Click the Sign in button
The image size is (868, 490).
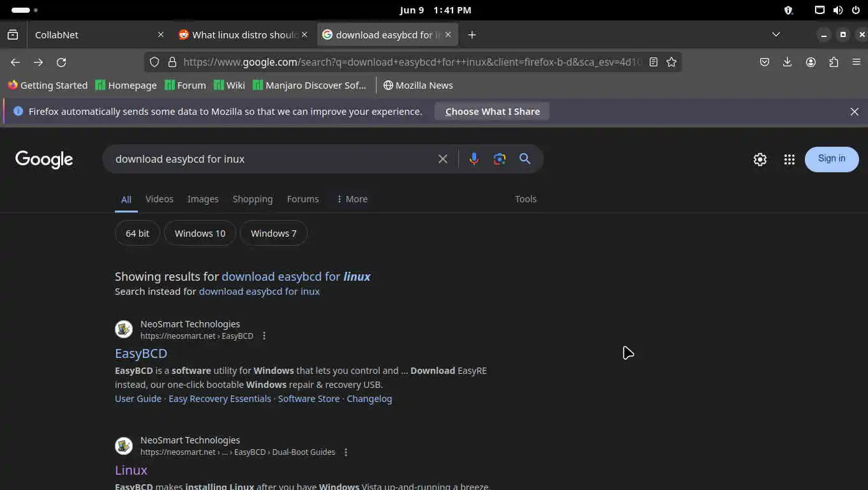832,159
